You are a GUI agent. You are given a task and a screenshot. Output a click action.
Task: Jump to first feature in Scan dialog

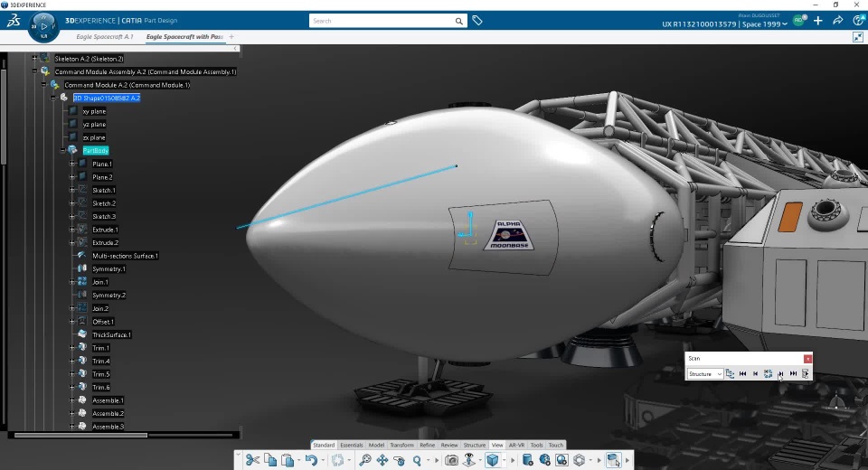(x=743, y=373)
